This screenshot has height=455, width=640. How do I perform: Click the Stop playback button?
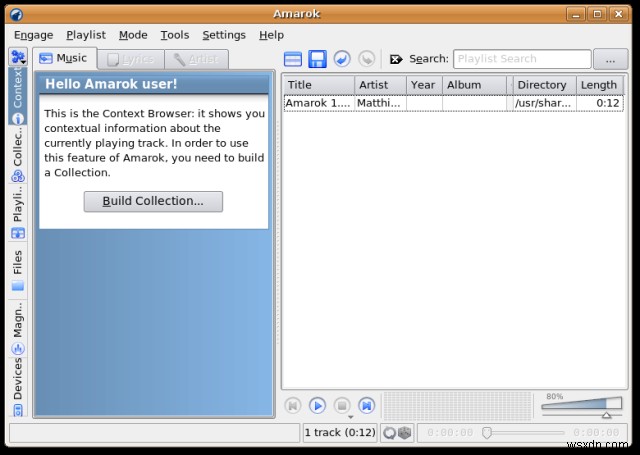coord(342,406)
